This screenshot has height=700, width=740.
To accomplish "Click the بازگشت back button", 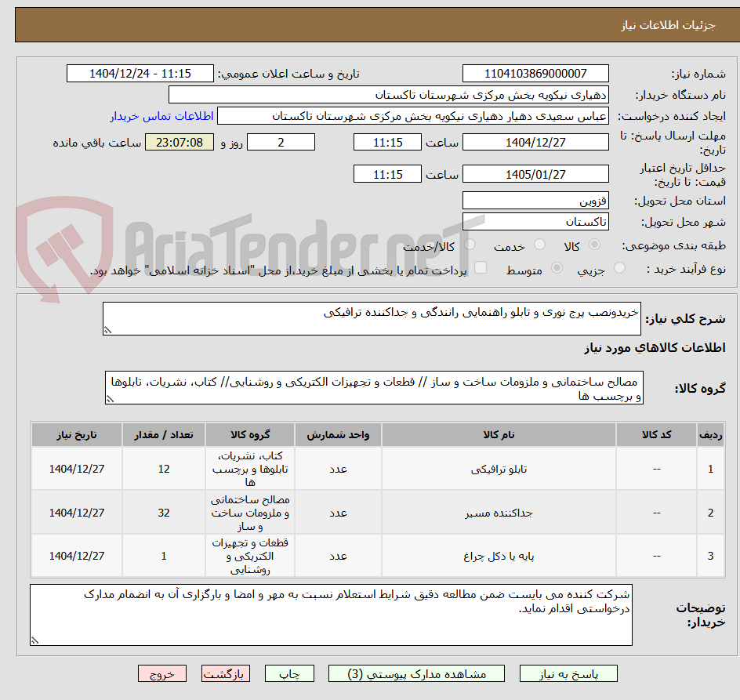I will [226, 673].
